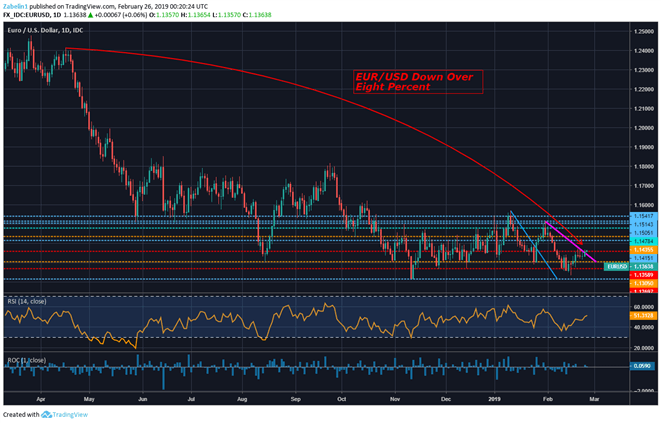Click the Mar label on time axis
This screenshot has height=423, width=661.
tap(594, 399)
